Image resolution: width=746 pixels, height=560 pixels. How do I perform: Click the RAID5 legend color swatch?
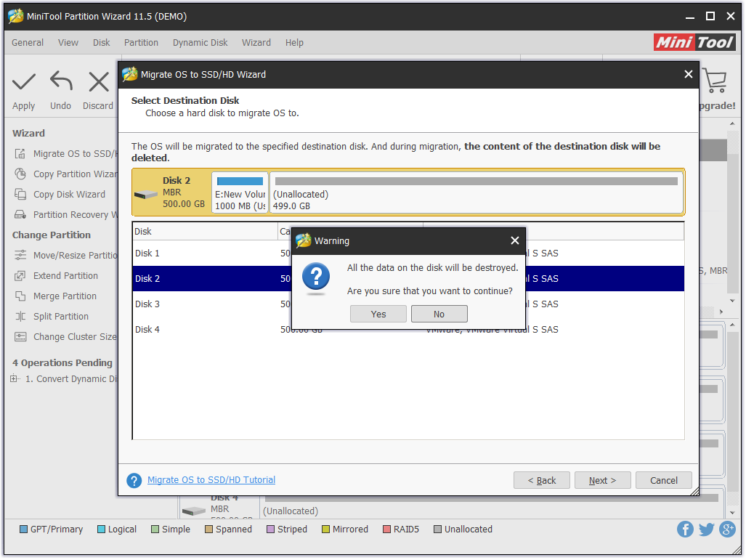pyautogui.click(x=386, y=529)
